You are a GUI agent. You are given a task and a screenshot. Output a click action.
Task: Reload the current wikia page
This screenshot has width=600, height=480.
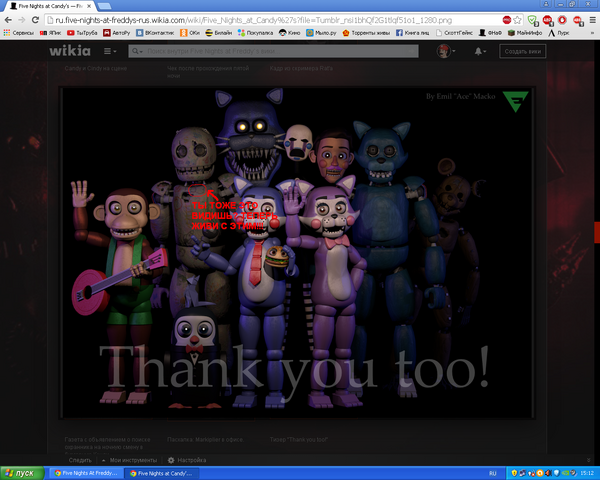click(35, 20)
